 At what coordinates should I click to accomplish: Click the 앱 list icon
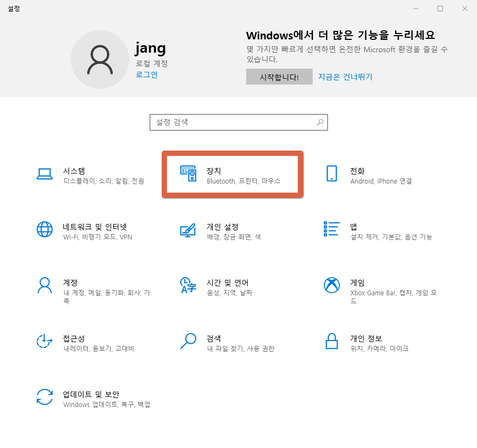point(332,229)
